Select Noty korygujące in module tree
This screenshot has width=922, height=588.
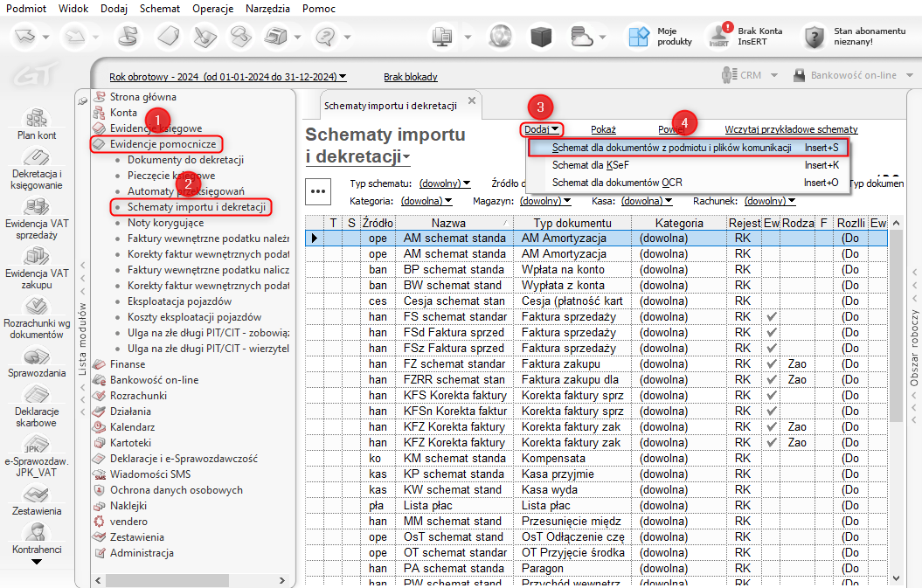coord(165,223)
